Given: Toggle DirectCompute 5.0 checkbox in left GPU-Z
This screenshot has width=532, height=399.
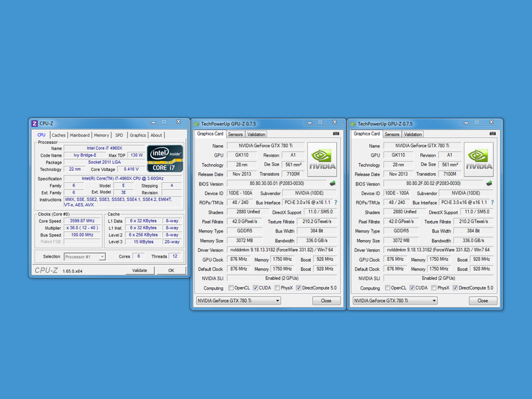Looking at the screenshot, I should tap(298, 288).
